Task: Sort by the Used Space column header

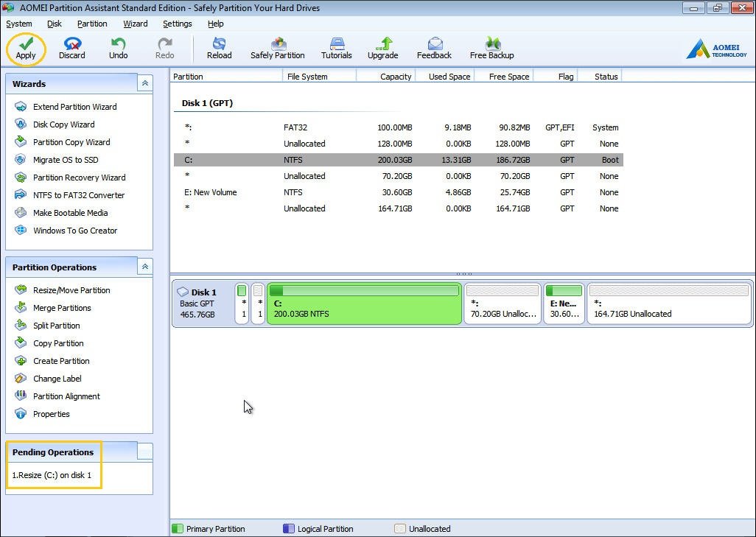Action: tap(444, 76)
